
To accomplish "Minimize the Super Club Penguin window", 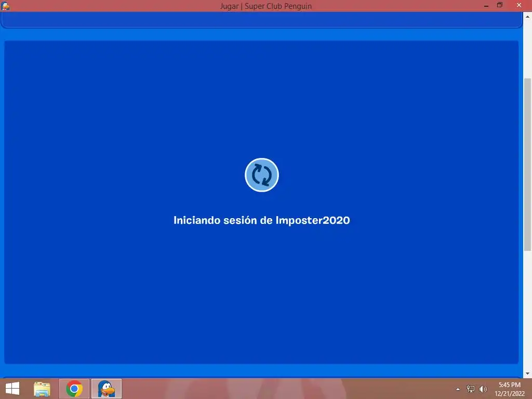I will point(486,5).
